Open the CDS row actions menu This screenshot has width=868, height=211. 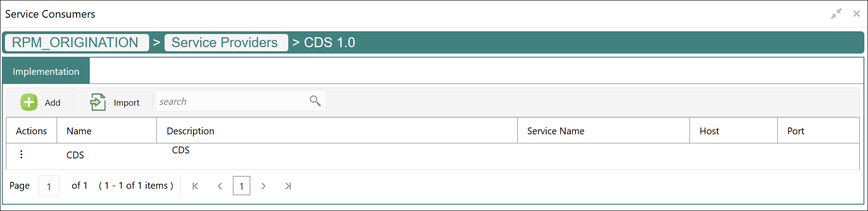(21, 154)
